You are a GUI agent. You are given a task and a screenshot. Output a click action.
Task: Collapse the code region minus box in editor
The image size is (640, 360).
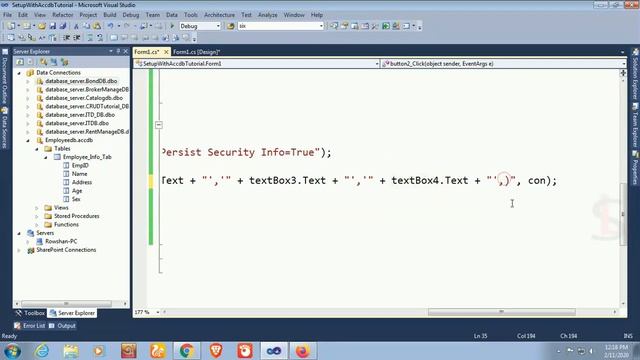159,125
